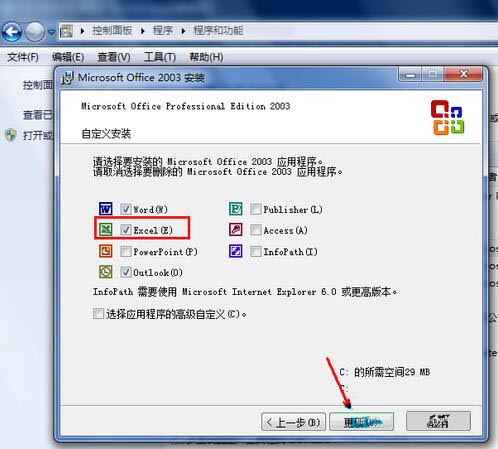Open the 文件(F) menu
Viewport: 498px width, 449px height.
23,57
